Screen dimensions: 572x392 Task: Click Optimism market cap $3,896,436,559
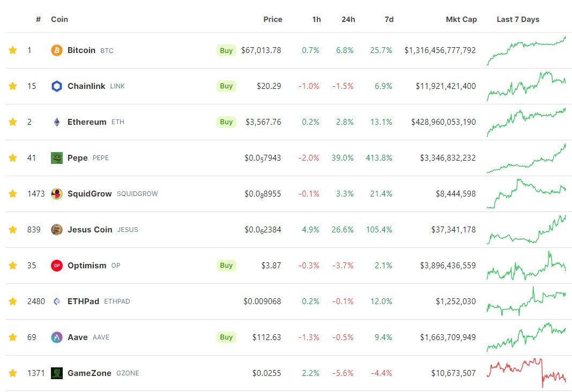coord(448,266)
